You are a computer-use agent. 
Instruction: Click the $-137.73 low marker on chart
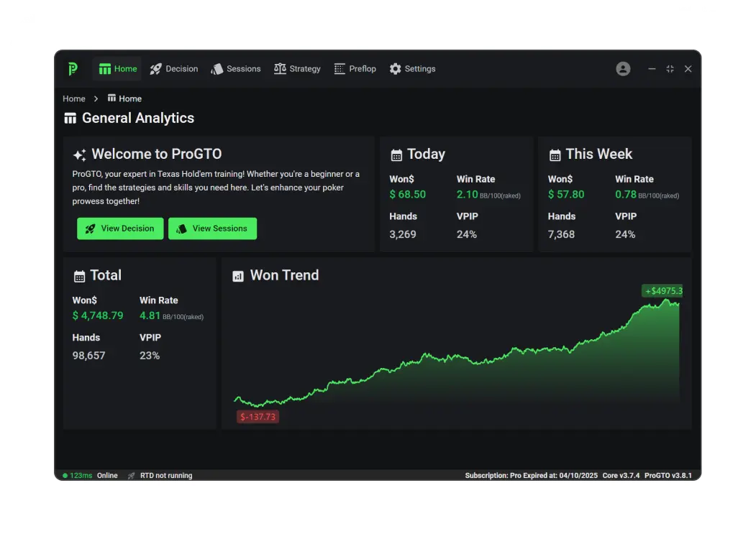point(258,417)
